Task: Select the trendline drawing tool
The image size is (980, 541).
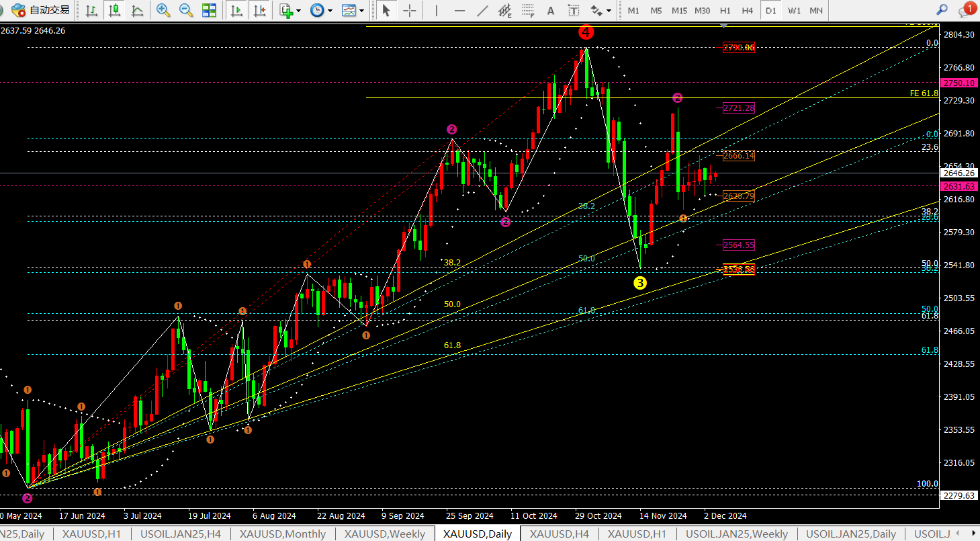Action: pos(482,10)
